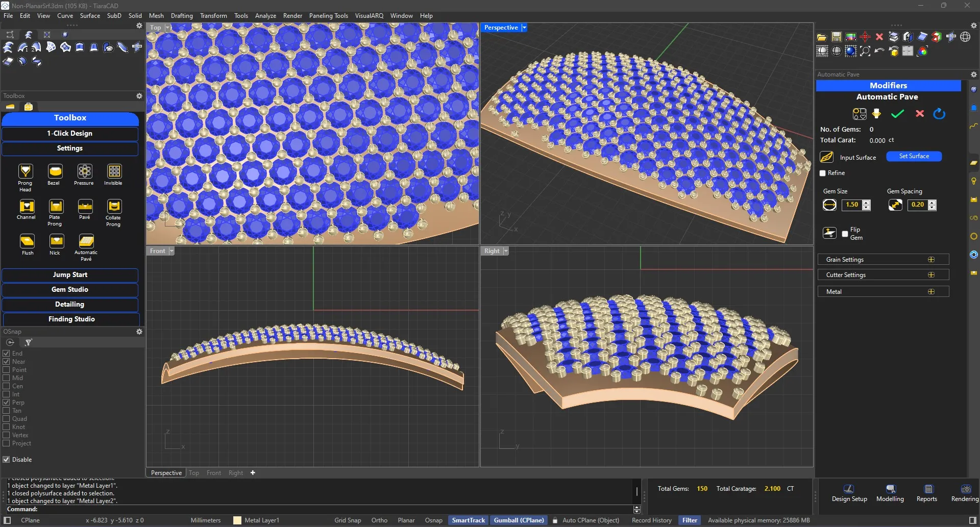Confirm Automatic Pave with green checkmark
This screenshot has width=980, height=527.
(897, 114)
